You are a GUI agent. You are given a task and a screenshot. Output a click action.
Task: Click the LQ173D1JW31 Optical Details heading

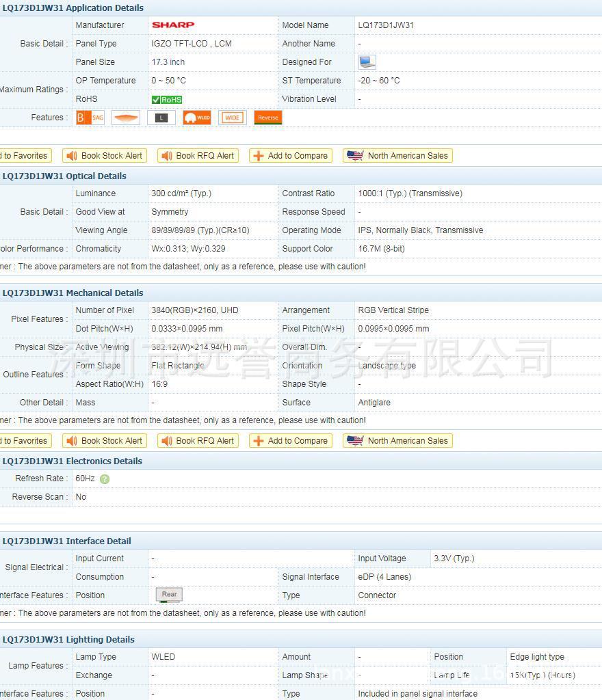(65, 176)
